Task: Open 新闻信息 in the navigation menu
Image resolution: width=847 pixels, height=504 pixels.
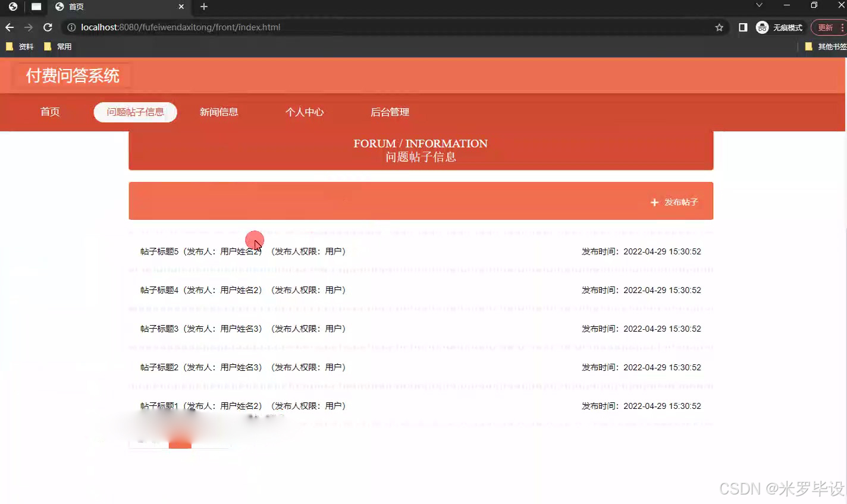Action: [x=219, y=112]
